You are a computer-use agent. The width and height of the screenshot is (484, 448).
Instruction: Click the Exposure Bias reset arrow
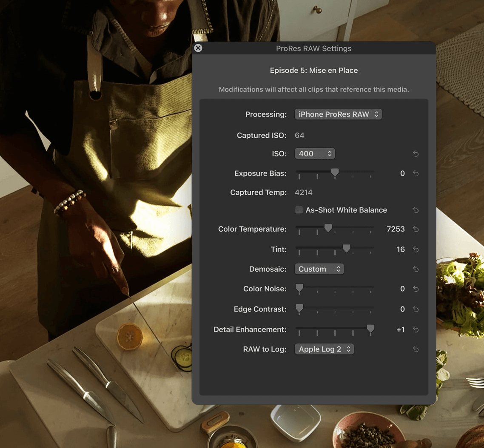416,173
